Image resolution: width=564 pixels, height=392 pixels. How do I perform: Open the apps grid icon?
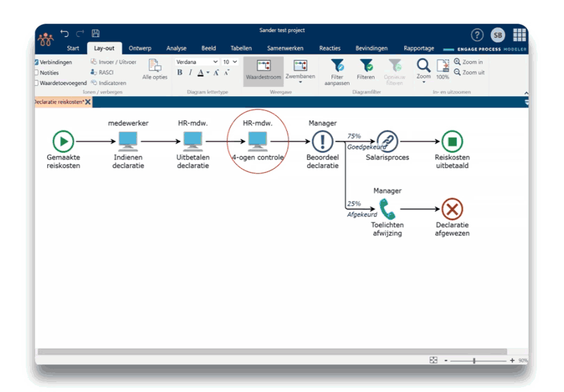point(519,35)
